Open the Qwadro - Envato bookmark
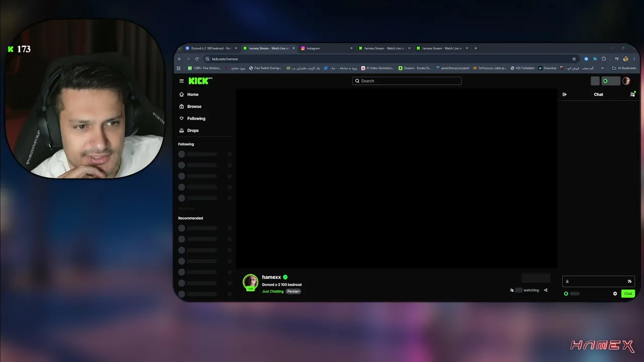The height and width of the screenshot is (362, 644). point(415,68)
